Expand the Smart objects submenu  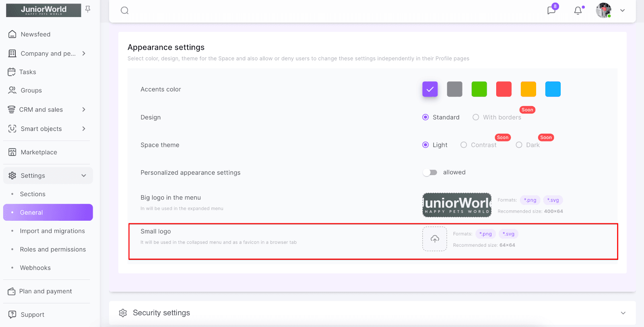(x=84, y=129)
